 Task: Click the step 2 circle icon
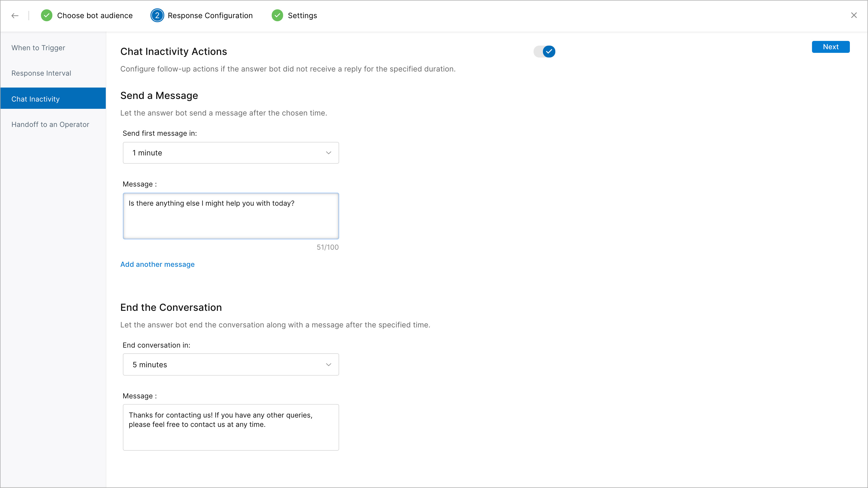point(157,16)
